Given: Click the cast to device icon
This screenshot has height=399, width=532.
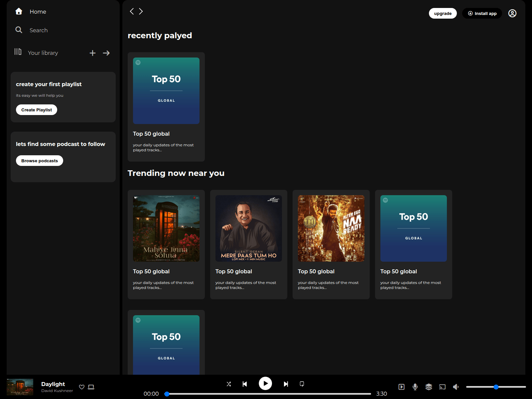Looking at the screenshot, I should click(442, 387).
